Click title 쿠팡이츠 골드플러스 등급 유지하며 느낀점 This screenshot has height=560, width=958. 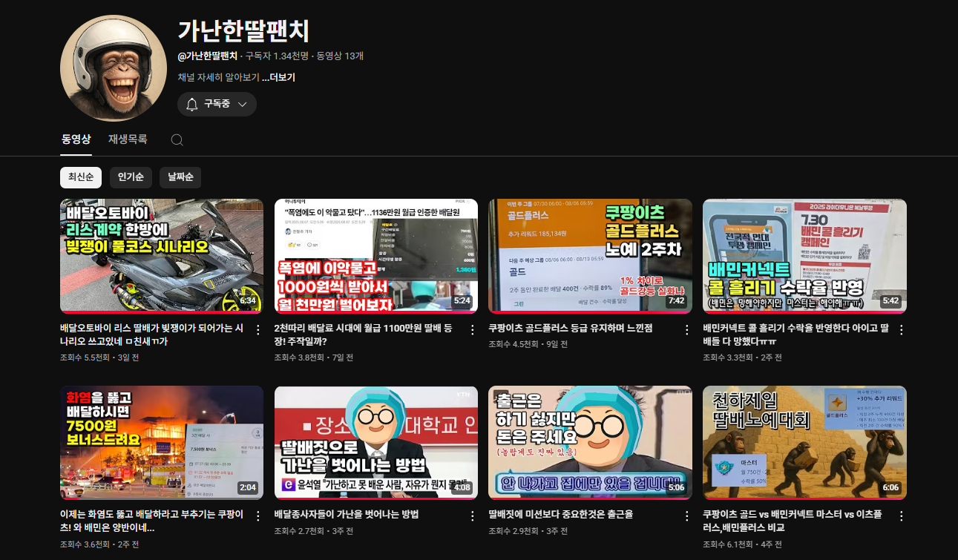571,327
